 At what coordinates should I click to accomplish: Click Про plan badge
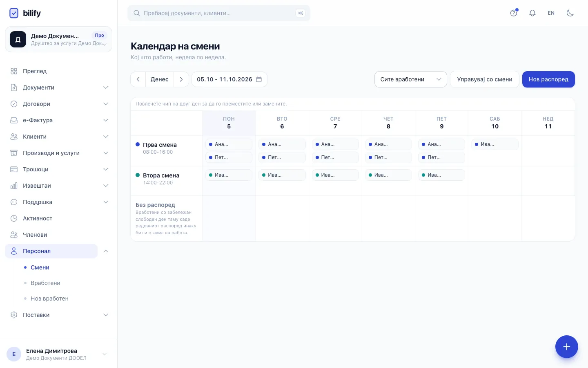click(x=99, y=35)
